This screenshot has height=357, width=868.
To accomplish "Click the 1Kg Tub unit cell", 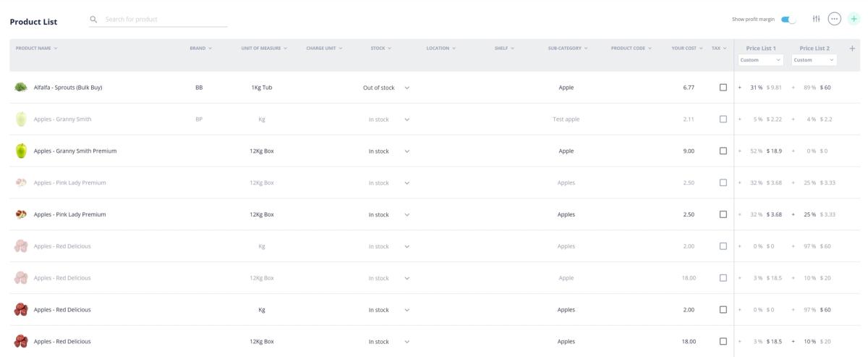I will (x=262, y=88).
